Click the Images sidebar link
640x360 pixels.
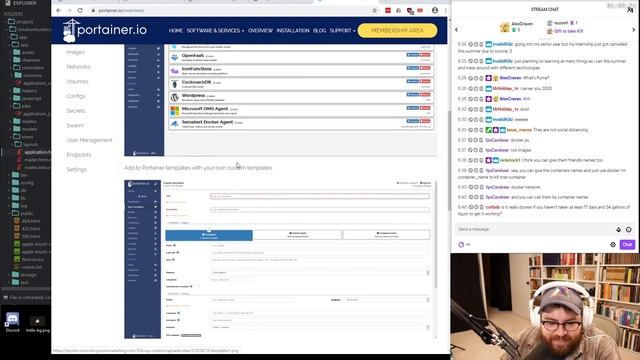76,52
